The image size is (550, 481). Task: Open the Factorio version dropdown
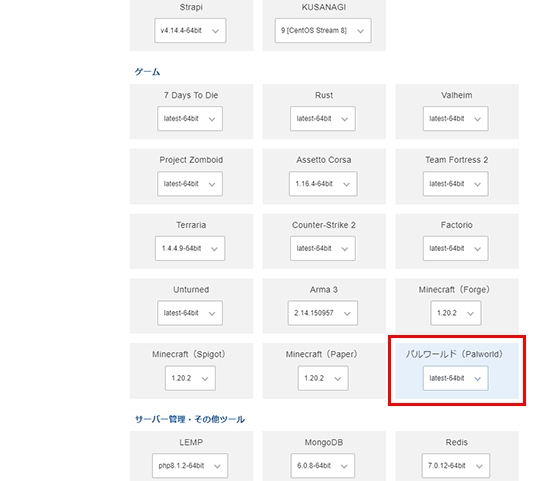tap(455, 248)
